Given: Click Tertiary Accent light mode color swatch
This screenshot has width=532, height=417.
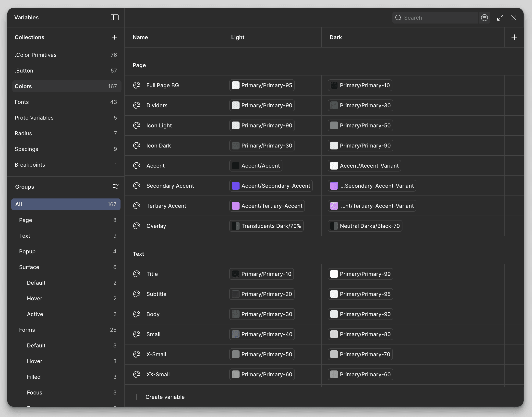Looking at the screenshot, I should pyautogui.click(x=236, y=206).
